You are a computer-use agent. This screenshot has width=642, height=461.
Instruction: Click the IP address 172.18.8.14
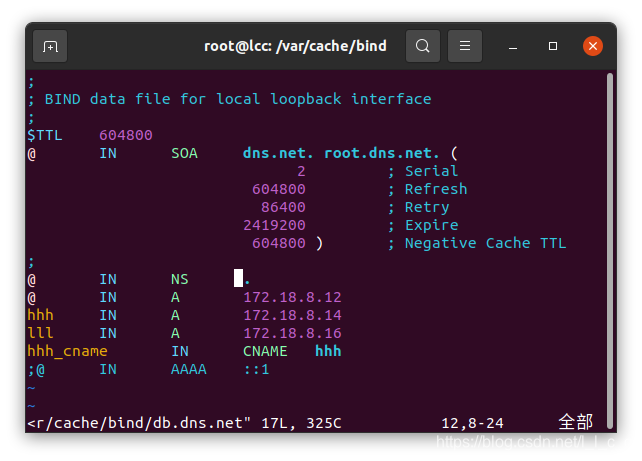click(292, 315)
